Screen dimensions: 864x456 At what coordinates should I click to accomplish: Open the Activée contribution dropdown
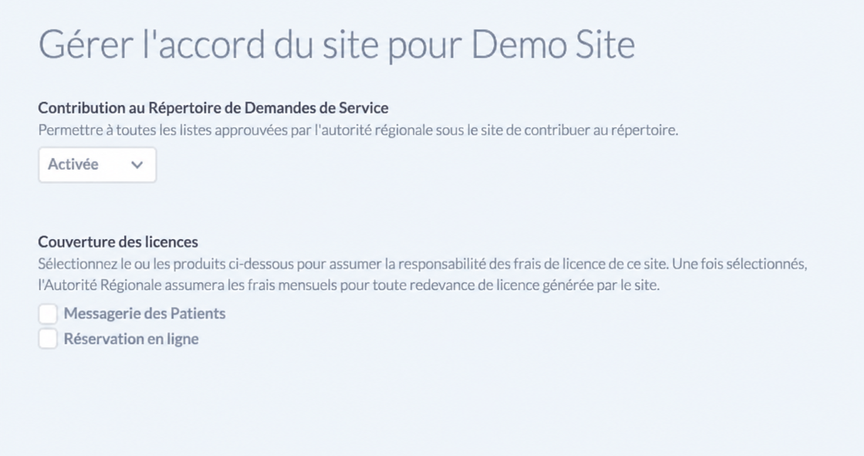coord(97,165)
